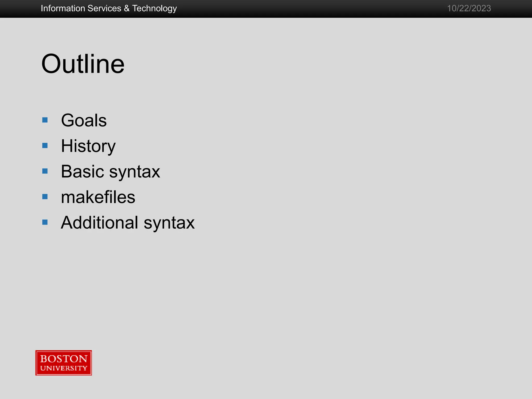This screenshot has height=399, width=532.
Task: Click the word Technology in the header
Action: (x=155, y=8)
